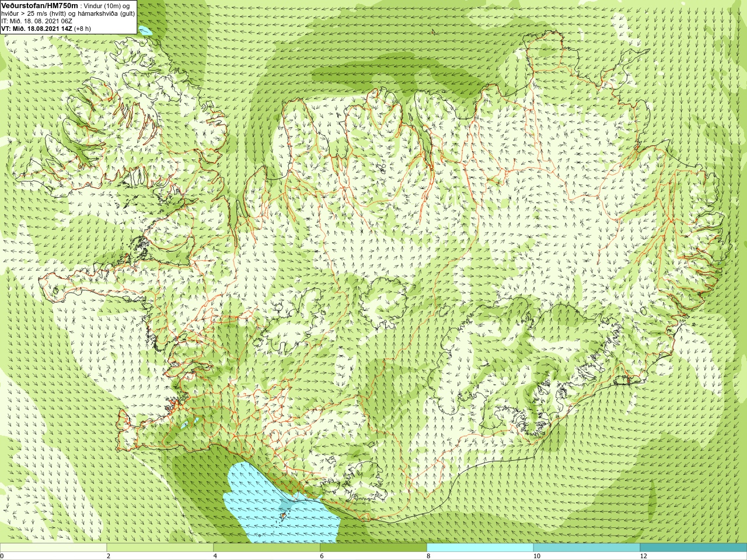
Task: Click the 8–10 m/s light cyan legend swatch
Action: (480, 548)
